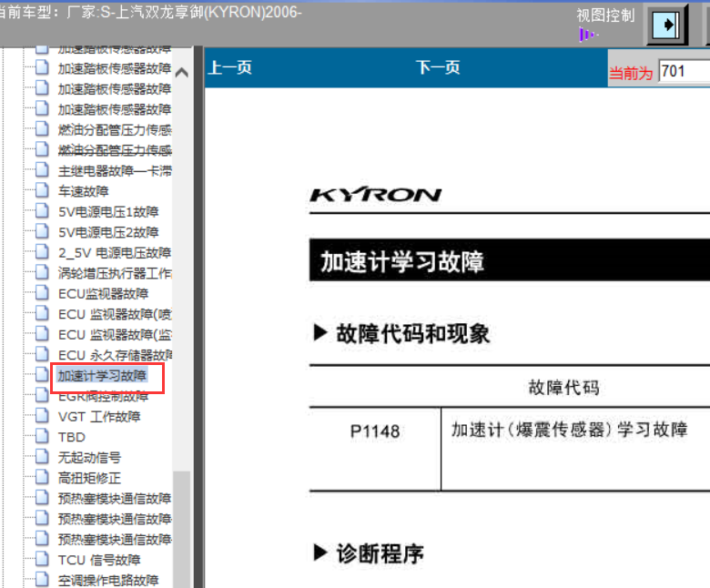The image size is (710, 588).
Task: Click the up chevron of the tree scrollbar
Action: click(182, 72)
